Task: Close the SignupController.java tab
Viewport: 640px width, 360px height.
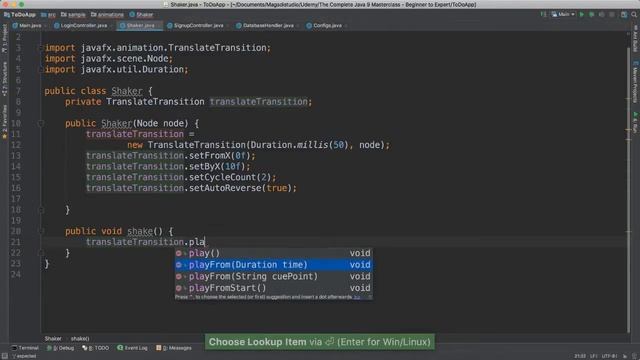Action: click(227, 26)
